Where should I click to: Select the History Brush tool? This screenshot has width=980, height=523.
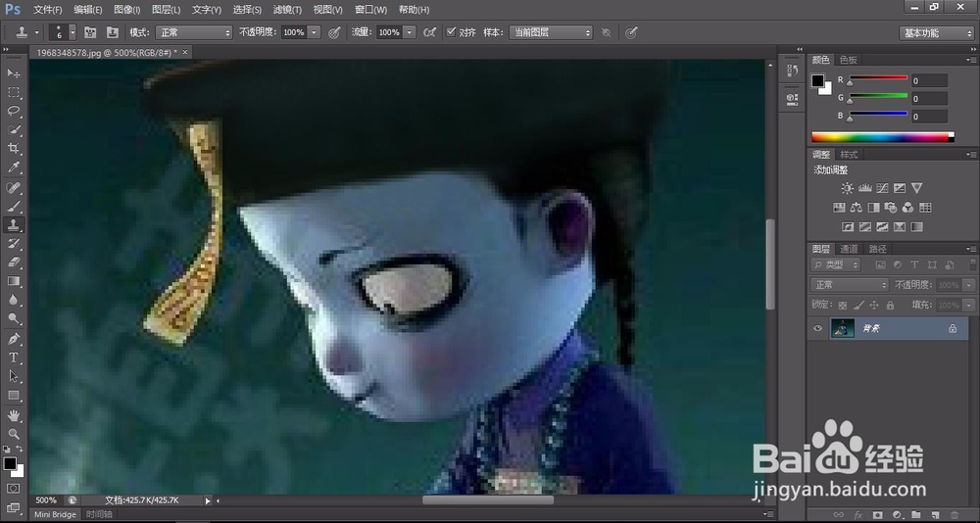pos(13,244)
